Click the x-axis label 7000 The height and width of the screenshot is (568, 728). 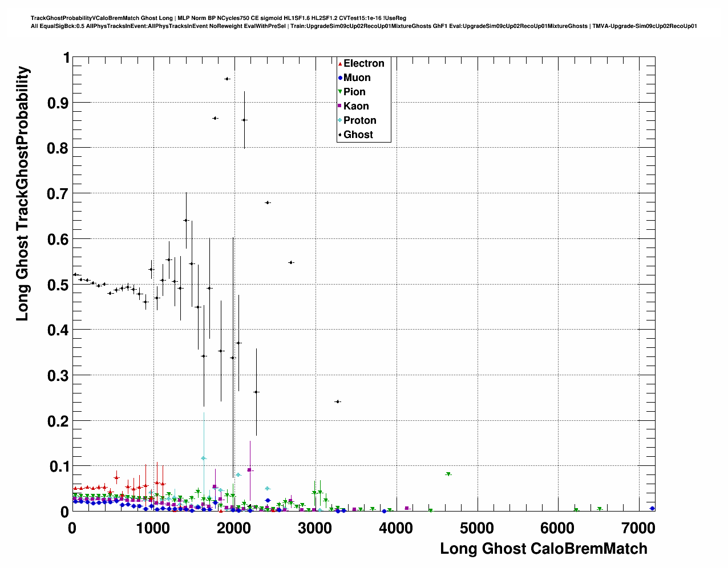pyautogui.click(x=639, y=528)
